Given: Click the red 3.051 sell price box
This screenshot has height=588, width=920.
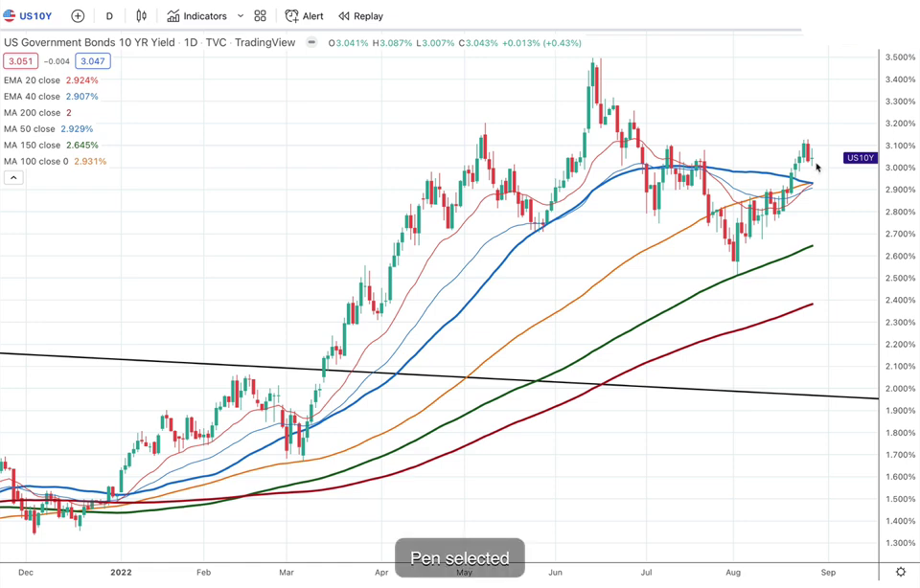Looking at the screenshot, I should point(20,61).
